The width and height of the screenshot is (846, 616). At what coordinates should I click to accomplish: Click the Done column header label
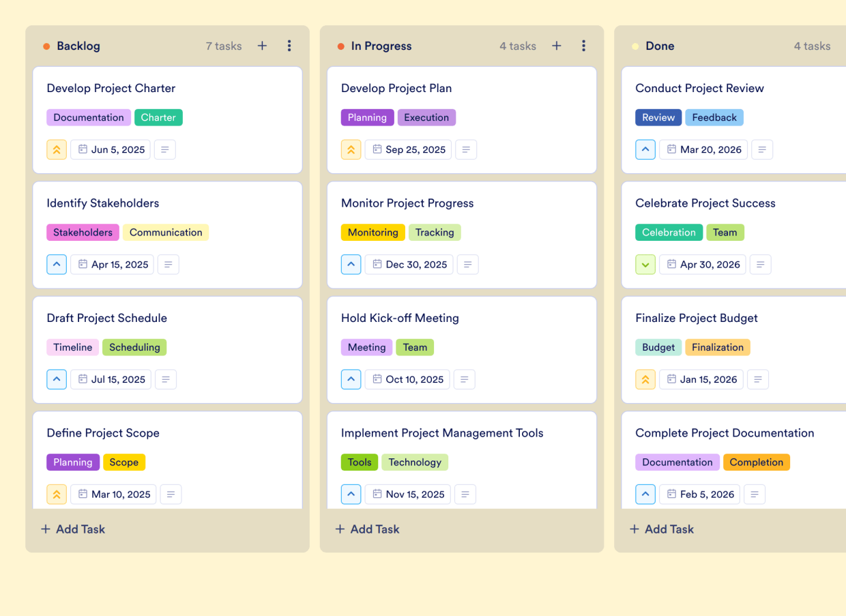[660, 46]
